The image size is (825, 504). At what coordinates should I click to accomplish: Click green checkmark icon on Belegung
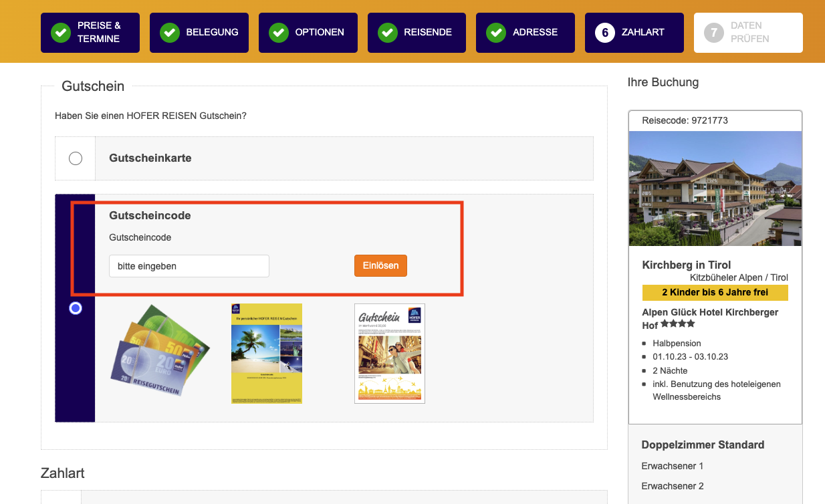[170, 32]
